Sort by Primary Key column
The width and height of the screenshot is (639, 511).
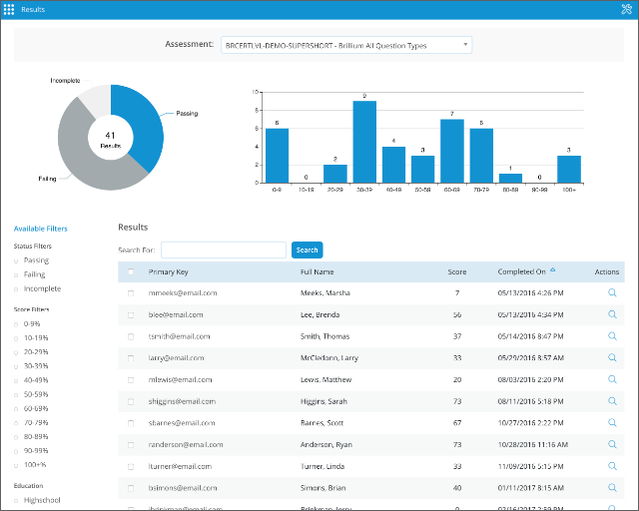point(168,272)
